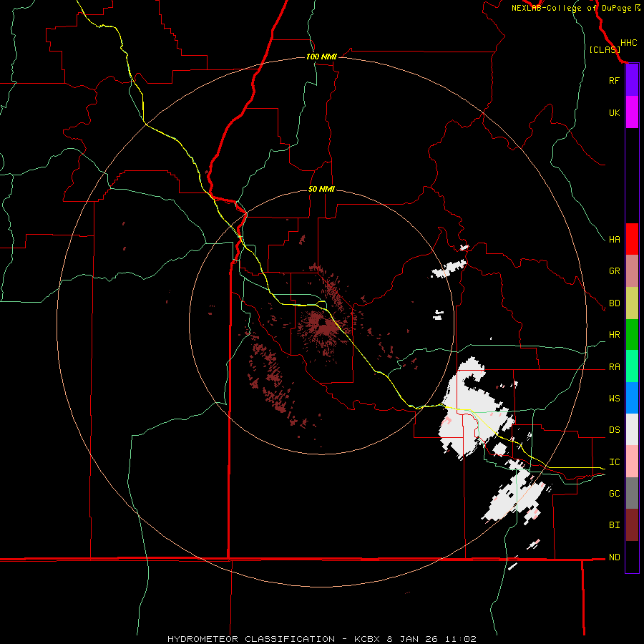The width and height of the screenshot is (644, 644).
Task: Select the GR salmon legend swatch
Action: 632,271
